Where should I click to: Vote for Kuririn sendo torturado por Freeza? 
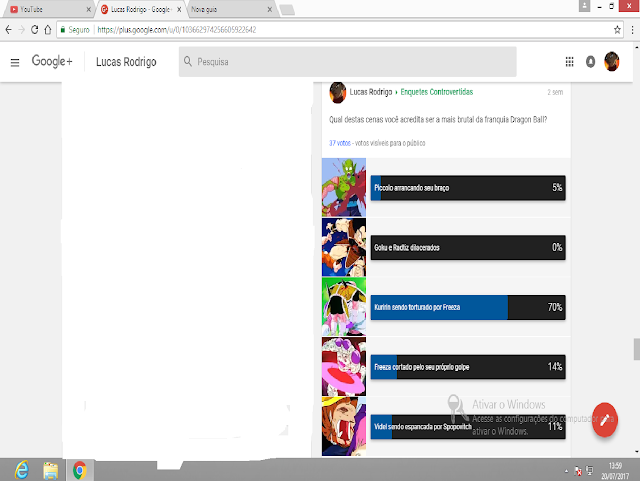[468, 307]
